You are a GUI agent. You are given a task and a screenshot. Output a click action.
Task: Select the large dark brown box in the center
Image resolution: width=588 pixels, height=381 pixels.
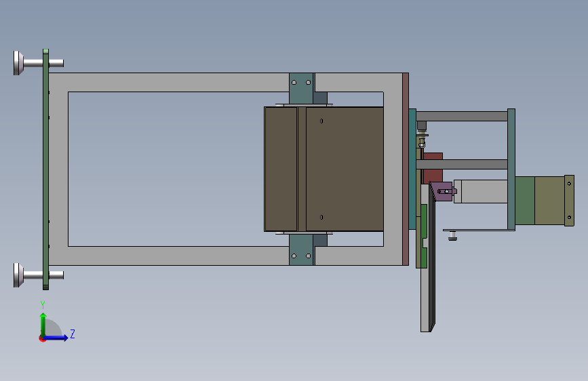point(324,169)
